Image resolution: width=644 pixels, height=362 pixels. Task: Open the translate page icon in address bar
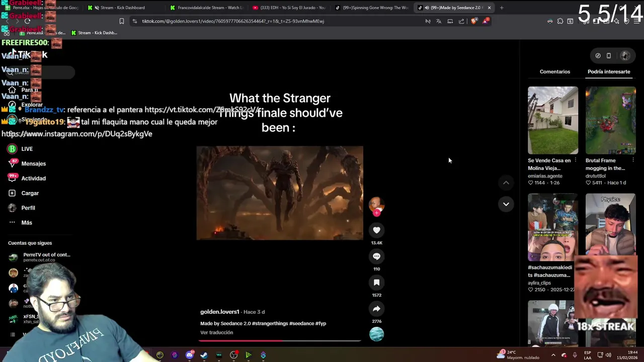(439, 21)
